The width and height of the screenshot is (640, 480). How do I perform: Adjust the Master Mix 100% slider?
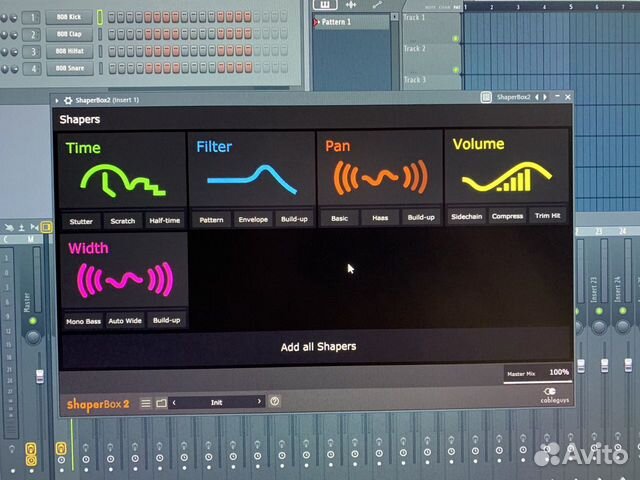click(538, 374)
